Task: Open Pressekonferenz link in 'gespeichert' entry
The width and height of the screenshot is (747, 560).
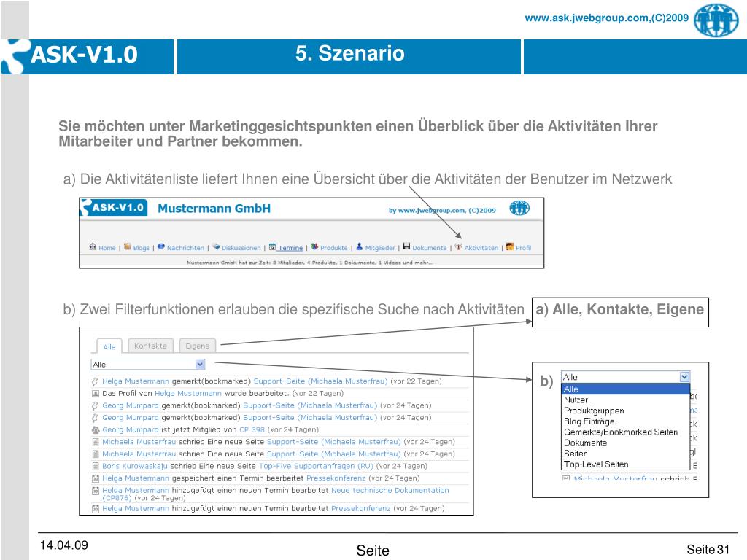Action: coord(336,478)
